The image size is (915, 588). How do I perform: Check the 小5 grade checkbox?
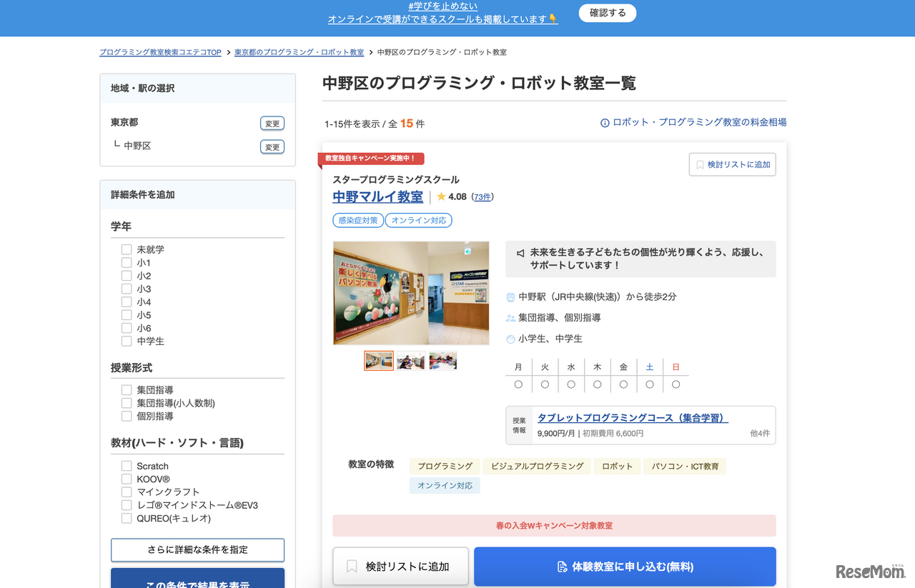pyautogui.click(x=127, y=315)
